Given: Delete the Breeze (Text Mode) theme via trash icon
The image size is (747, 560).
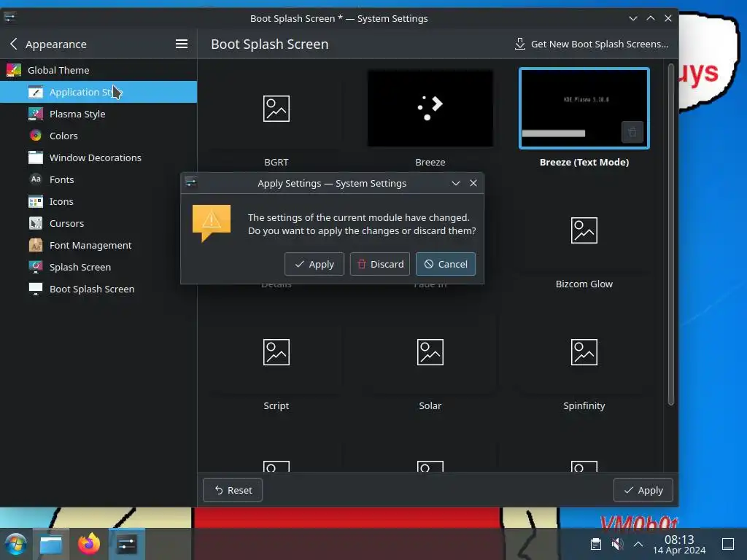Looking at the screenshot, I should pyautogui.click(x=632, y=133).
